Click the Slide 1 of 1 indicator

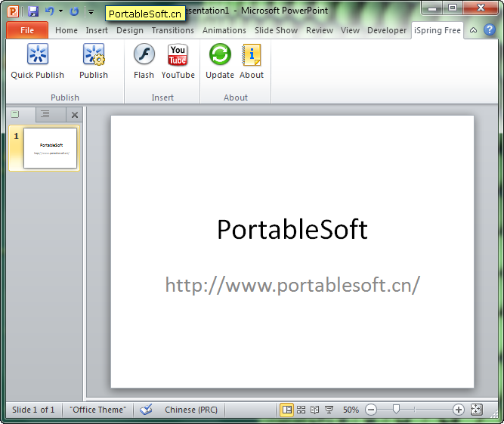33,410
